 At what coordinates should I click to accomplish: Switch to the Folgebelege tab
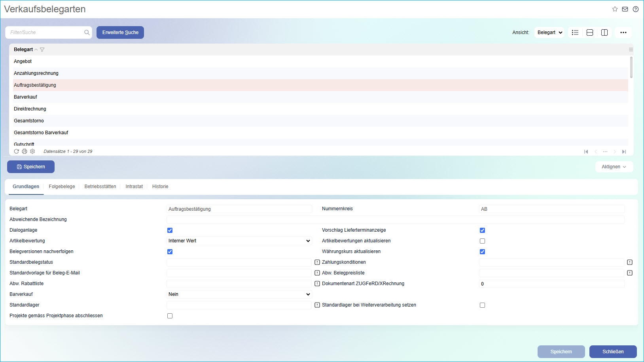tap(62, 186)
